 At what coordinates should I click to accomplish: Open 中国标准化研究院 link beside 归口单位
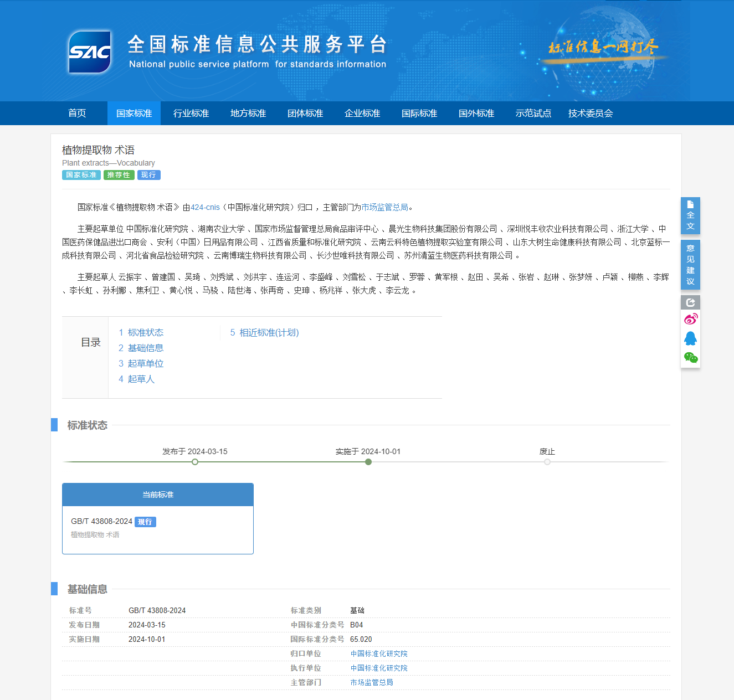tap(379, 653)
